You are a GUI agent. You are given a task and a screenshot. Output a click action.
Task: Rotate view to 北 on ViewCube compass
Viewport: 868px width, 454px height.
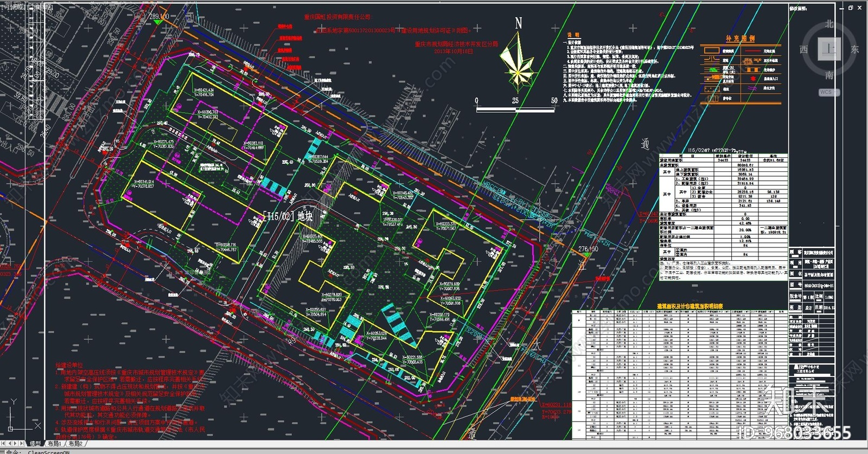(x=829, y=24)
